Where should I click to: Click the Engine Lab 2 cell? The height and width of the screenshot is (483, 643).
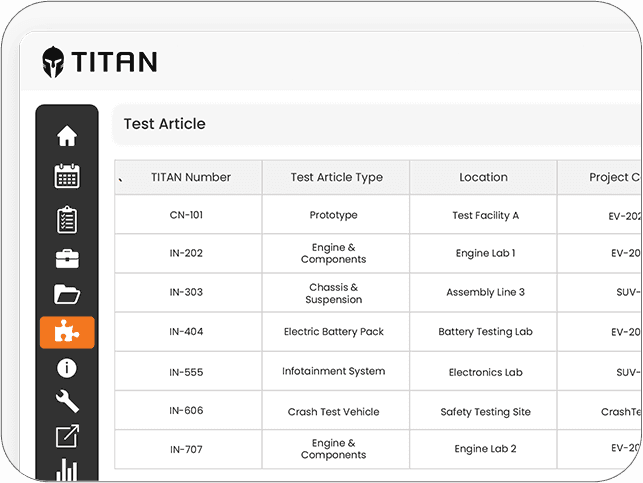pyautogui.click(x=483, y=449)
